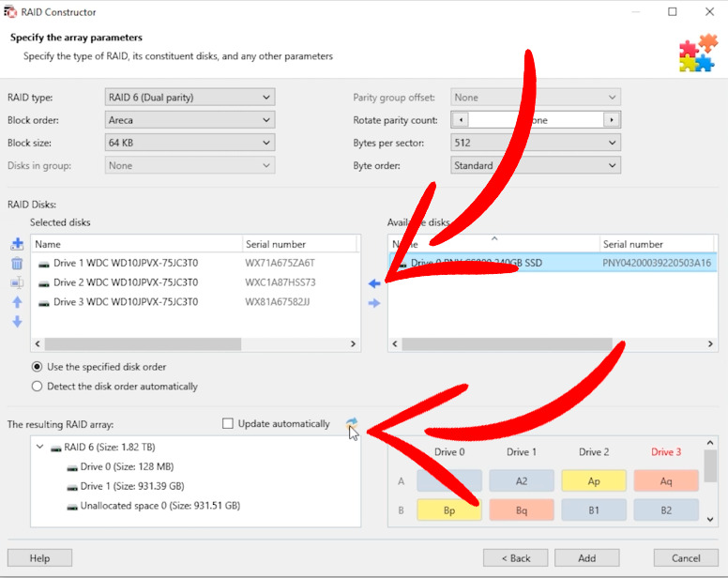Open the Bytes per sector dropdown
This screenshot has height=578, width=728.
point(536,143)
